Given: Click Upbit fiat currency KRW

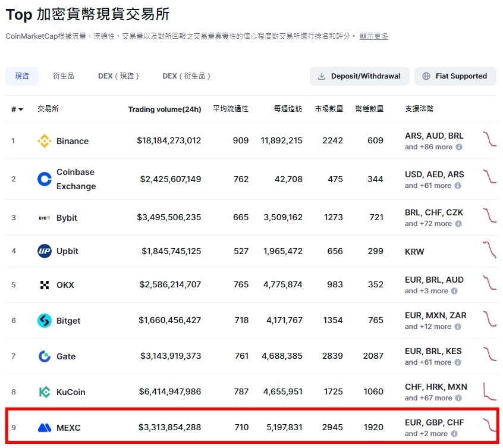Looking at the screenshot, I should point(414,252).
